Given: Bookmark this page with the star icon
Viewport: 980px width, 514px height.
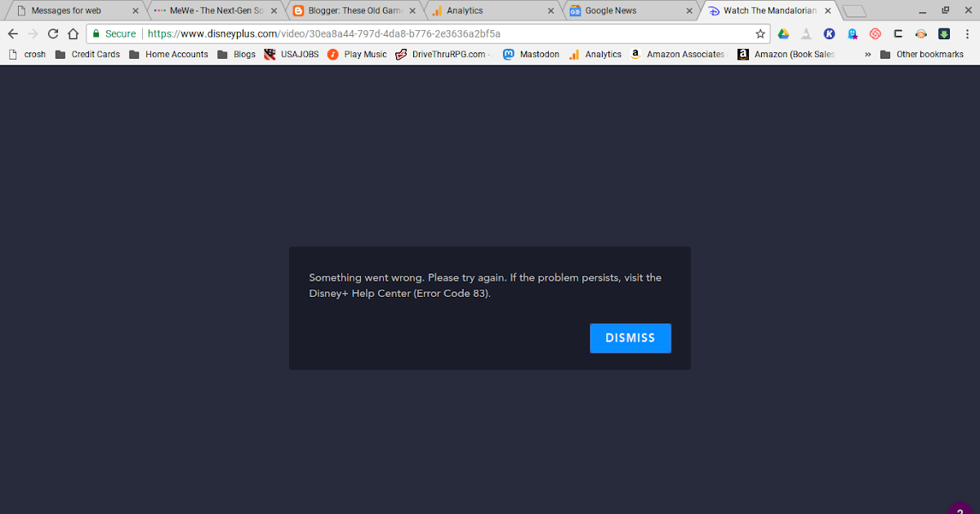Looking at the screenshot, I should 760,34.
